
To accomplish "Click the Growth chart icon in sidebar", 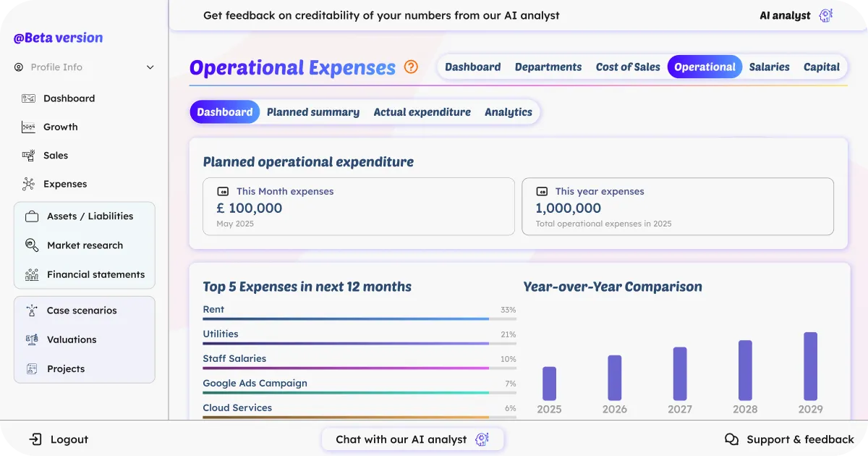I will tap(28, 127).
